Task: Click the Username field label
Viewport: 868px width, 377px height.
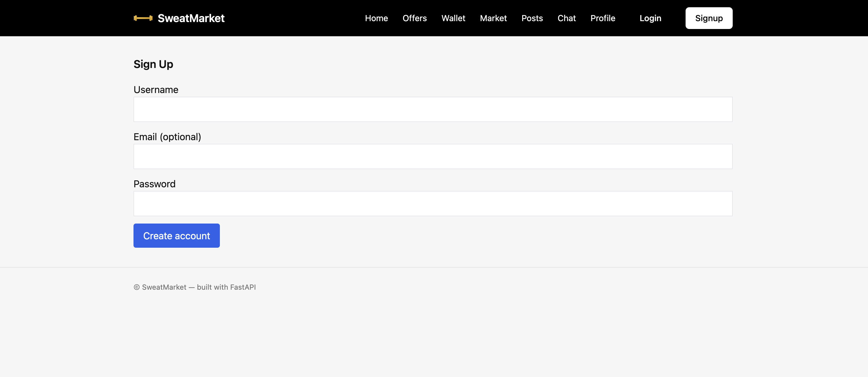Action: click(x=156, y=90)
